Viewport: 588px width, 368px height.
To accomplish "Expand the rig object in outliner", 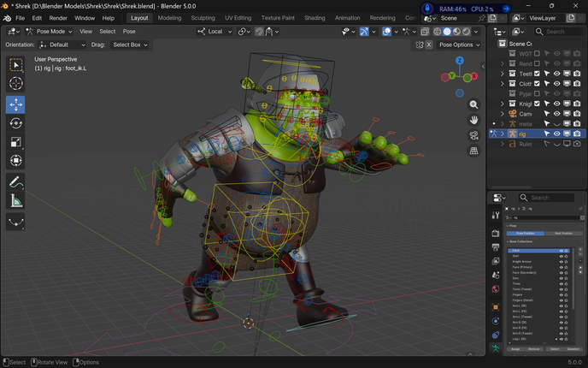I will point(503,134).
